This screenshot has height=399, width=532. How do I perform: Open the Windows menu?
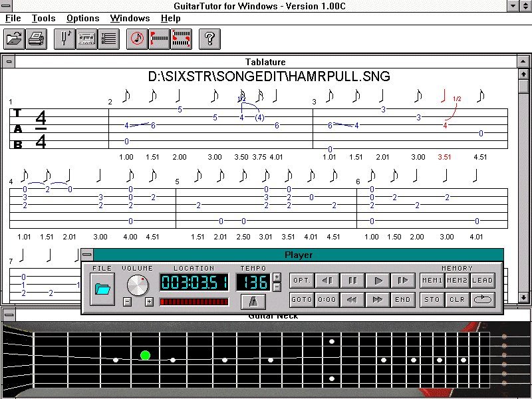[130, 19]
